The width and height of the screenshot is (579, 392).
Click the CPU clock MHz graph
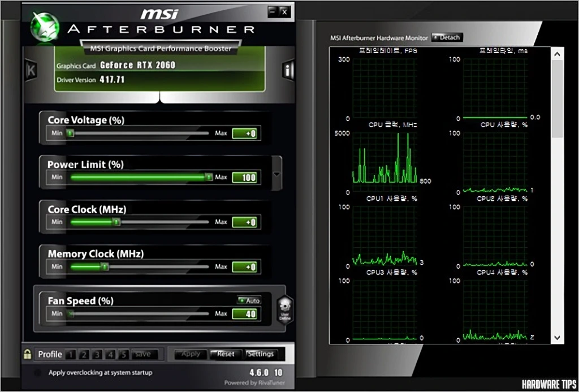coord(384,162)
